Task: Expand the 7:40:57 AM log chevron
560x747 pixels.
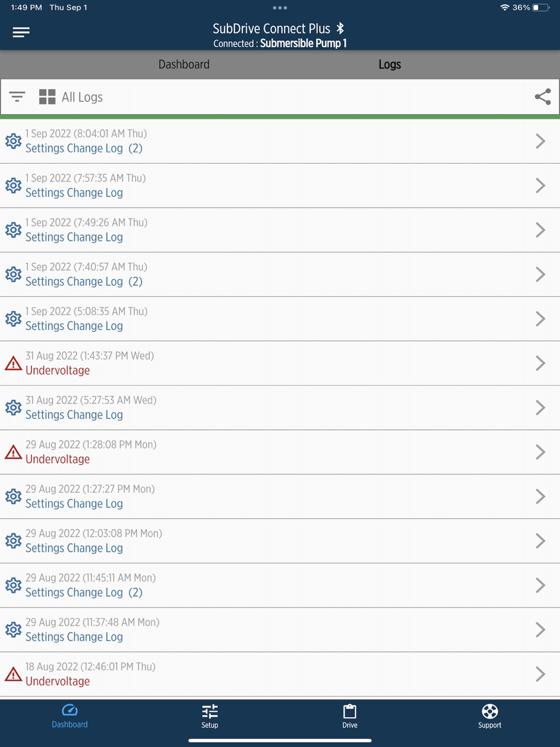Action: click(540, 274)
